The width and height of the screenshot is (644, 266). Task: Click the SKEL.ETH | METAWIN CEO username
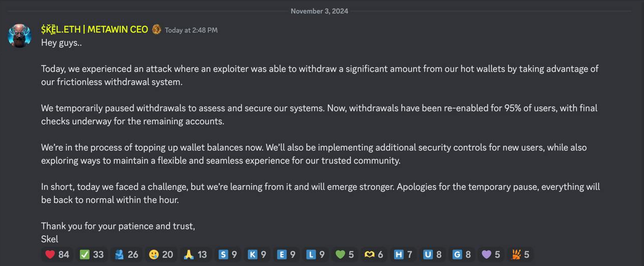pyautogui.click(x=95, y=29)
